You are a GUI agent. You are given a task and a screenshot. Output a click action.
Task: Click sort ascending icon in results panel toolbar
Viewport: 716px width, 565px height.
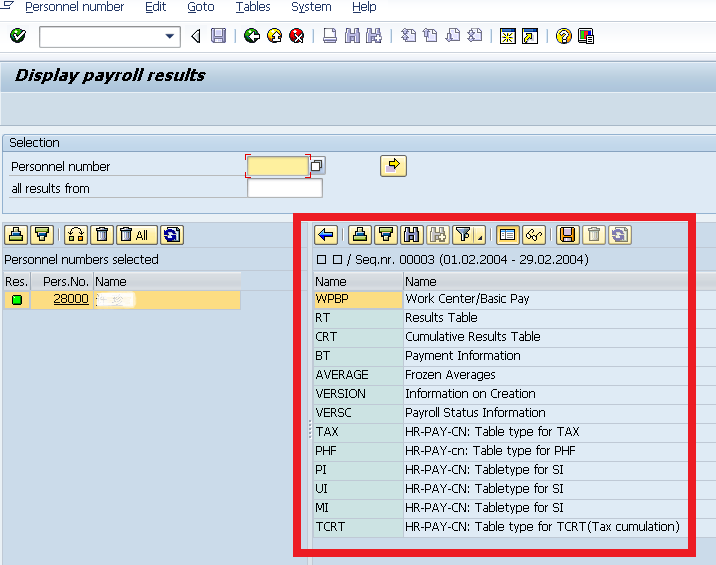pyautogui.click(x=360, y=235)
